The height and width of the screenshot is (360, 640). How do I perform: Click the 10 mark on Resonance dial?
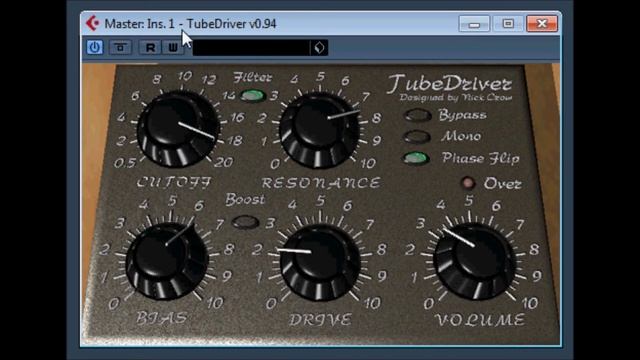(x=368, y=163)
